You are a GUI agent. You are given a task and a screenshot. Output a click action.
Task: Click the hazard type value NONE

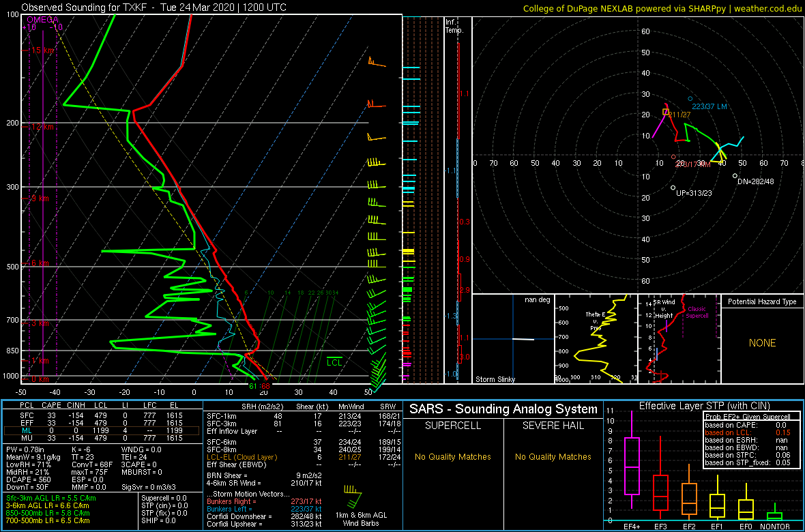pos(763,343)
